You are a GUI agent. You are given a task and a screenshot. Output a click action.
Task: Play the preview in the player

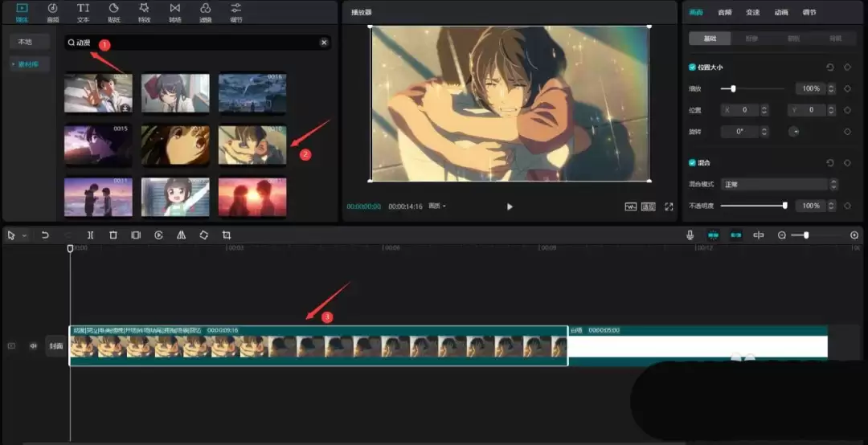click(510, 206)
